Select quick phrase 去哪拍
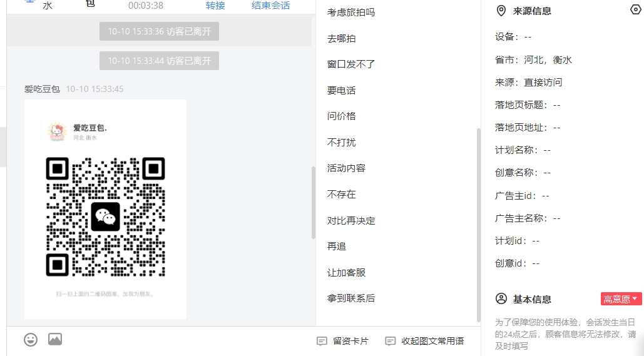644x356 pixels. click(341, 39)
